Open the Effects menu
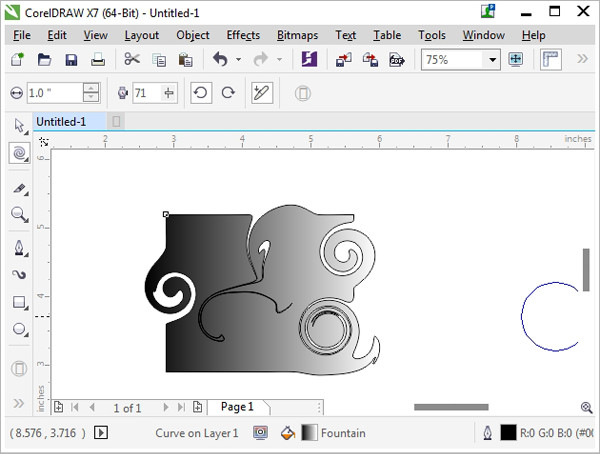The image size is (600, 454). [x=243, y=35]
